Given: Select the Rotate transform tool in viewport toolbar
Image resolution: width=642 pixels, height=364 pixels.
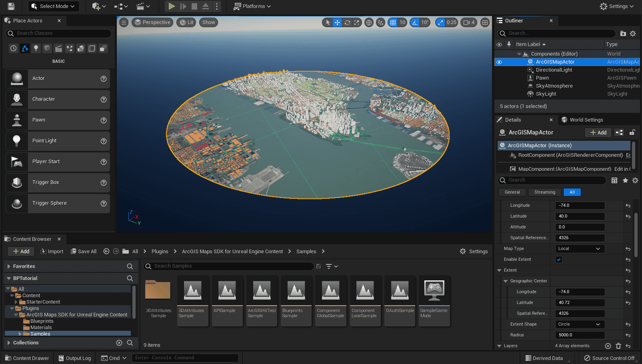Looking at the screenshot, I should click(347, 22).
